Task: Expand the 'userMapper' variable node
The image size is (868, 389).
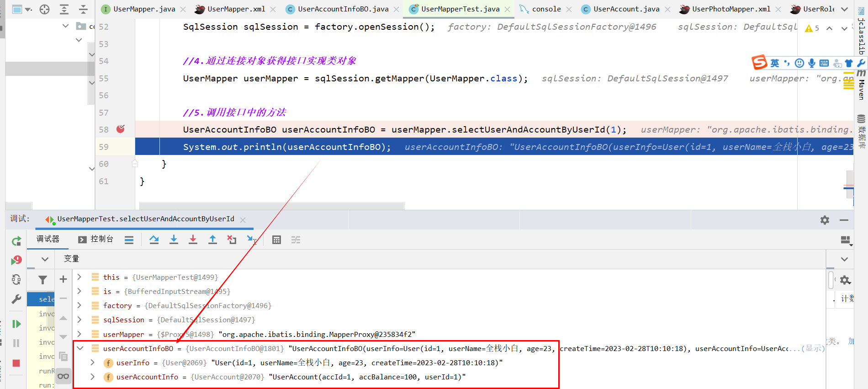Action: (79, 334)
